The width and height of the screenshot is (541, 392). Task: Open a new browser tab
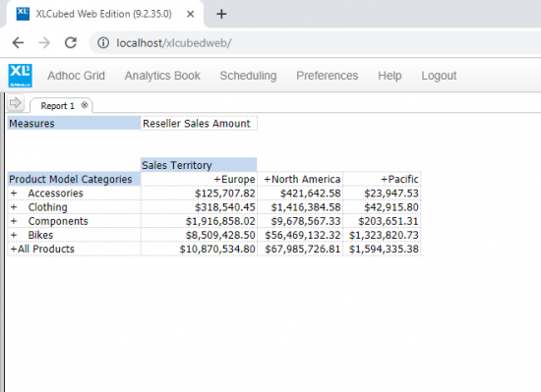click(221, 14)
